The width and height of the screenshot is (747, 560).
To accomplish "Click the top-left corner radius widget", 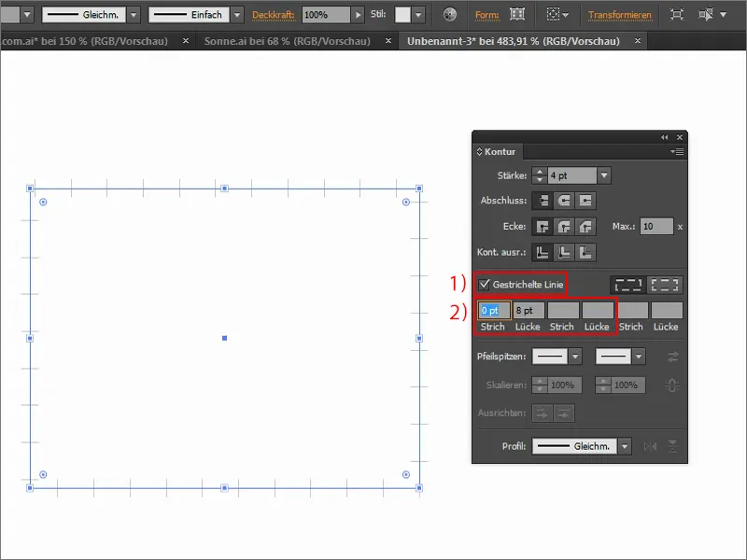I will [43, 202].
